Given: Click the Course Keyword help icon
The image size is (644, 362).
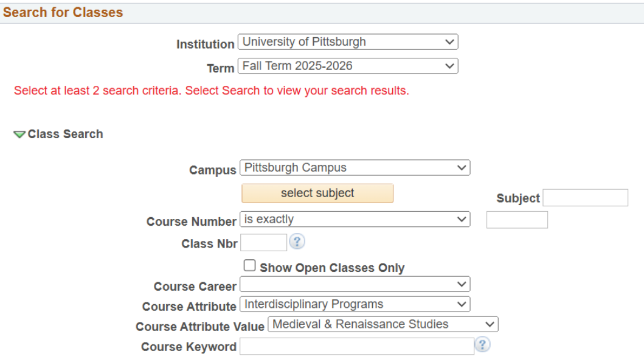Looking at the screenshot, I should [483, 346].
